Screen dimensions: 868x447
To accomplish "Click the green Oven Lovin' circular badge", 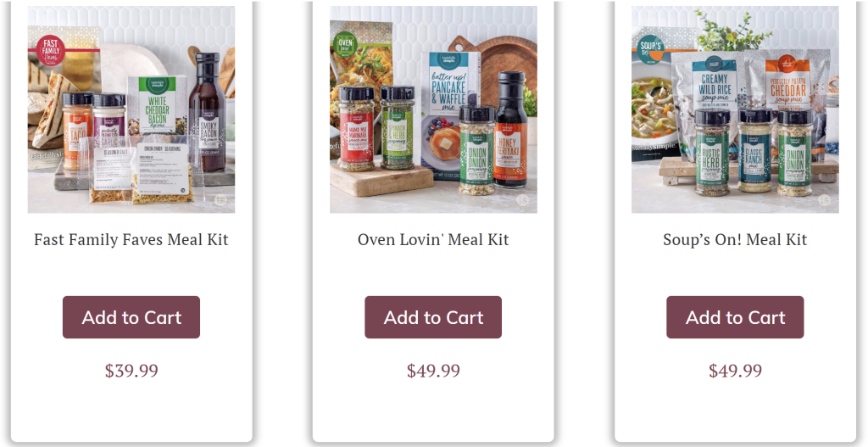I will click(345, 44).
